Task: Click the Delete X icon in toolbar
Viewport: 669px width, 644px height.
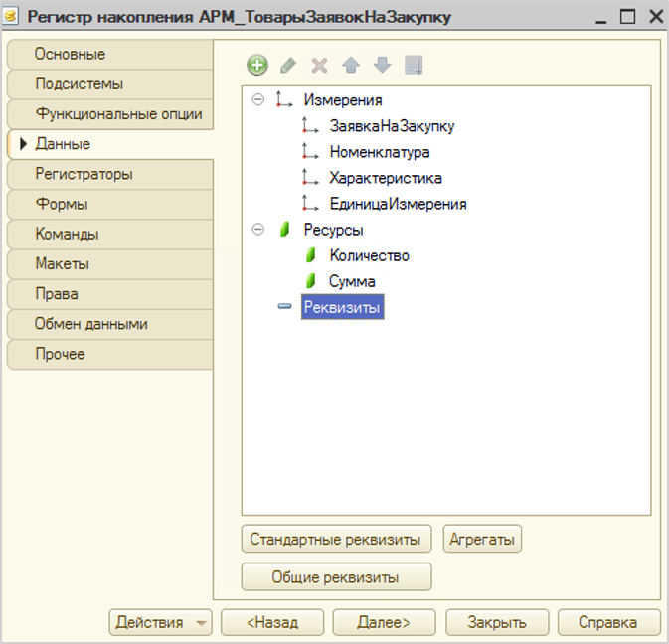Action: coord(319,66)
